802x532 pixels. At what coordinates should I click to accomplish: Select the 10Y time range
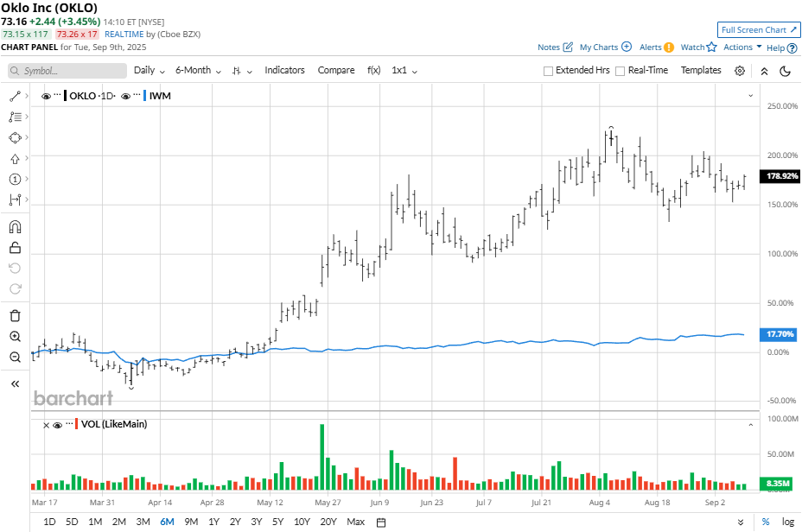pyautogui.click(x=302, y=522)
